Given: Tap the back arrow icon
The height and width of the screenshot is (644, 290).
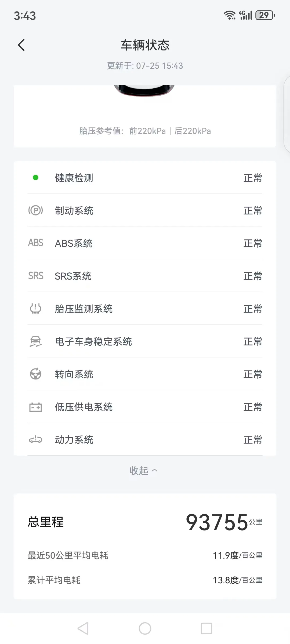Looking at the screenshot, I should pyautogui.click(x=21, y=45).
